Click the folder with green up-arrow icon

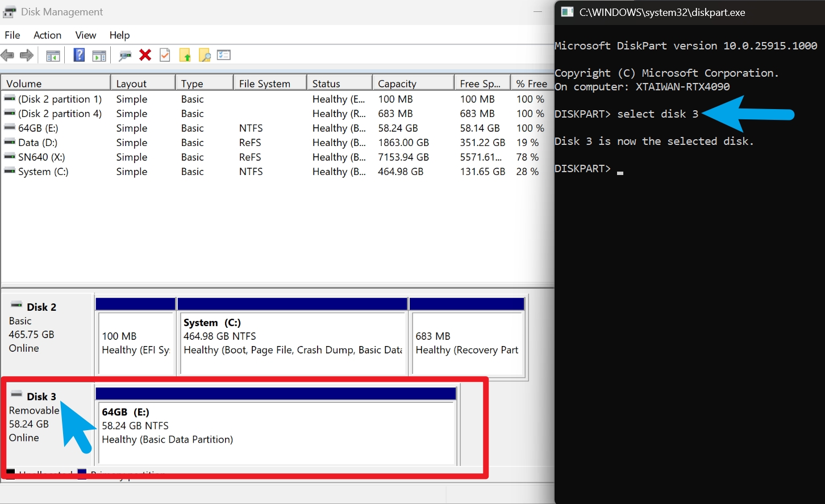tap(185, 55)
